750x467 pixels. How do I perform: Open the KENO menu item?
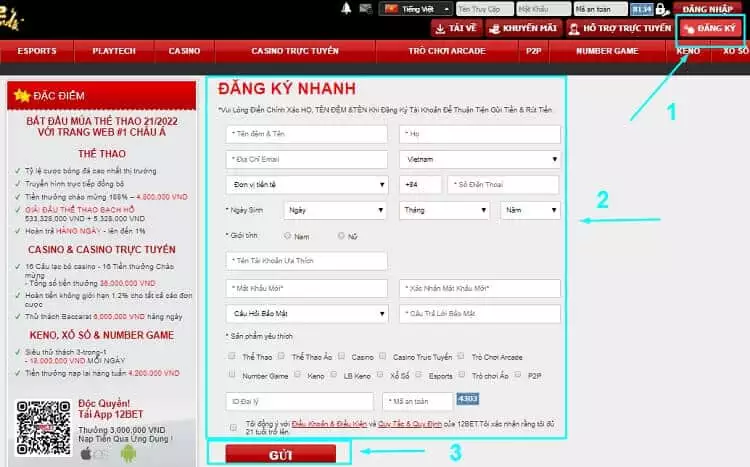pyautogui.click(x=688, y=51)
